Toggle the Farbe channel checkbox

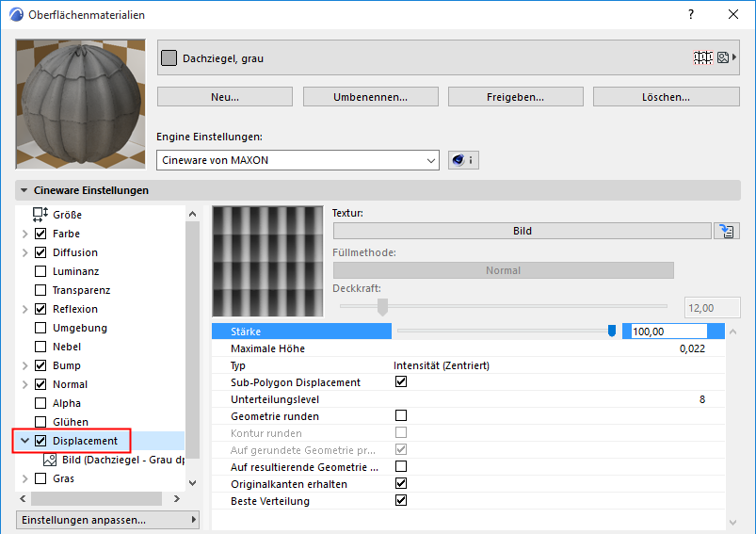click(40, 234)
